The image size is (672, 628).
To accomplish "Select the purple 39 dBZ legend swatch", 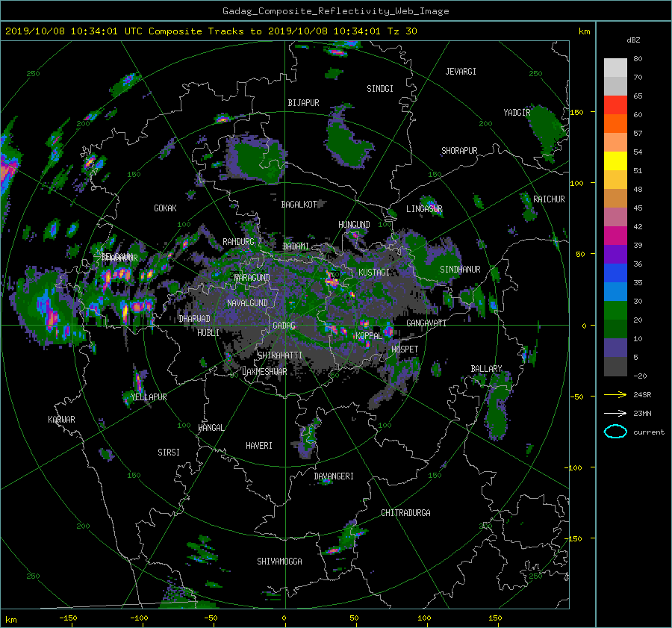I will point(615,254).
